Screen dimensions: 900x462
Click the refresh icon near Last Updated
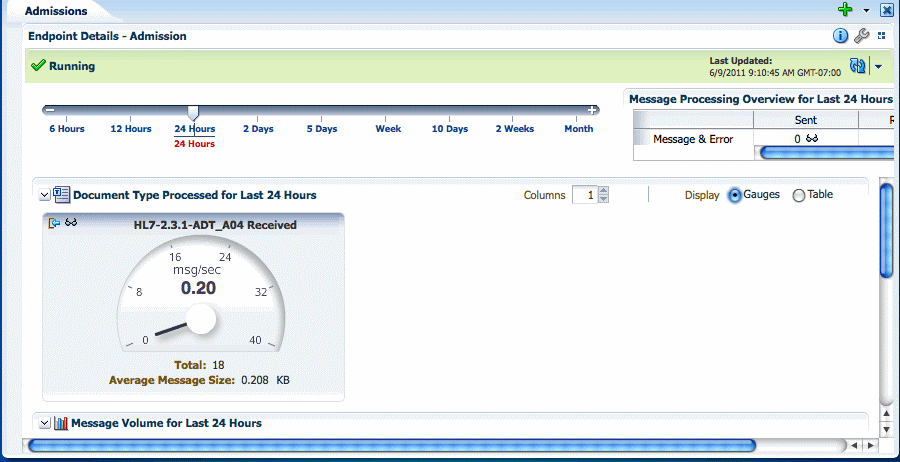click(858, 66)
